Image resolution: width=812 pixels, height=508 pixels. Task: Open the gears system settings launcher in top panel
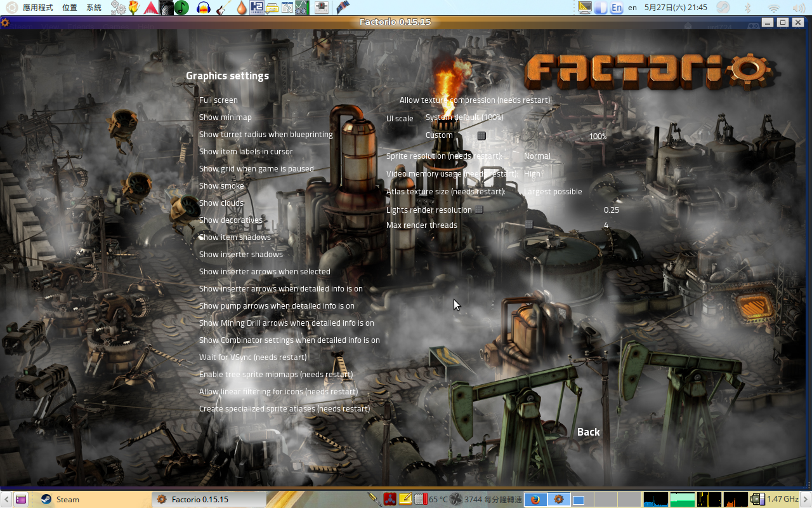click(118, 8)
